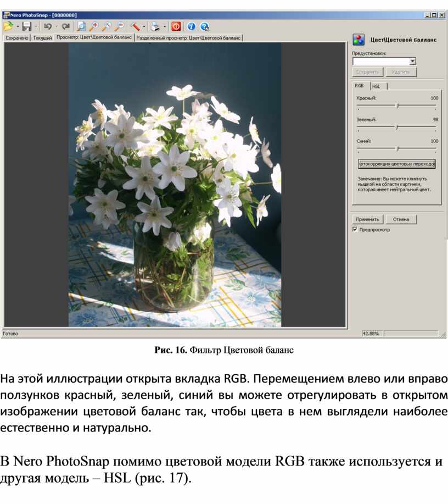448x504 pixels.
Task: Click the printer icon
Action: [x=155, y=26]
